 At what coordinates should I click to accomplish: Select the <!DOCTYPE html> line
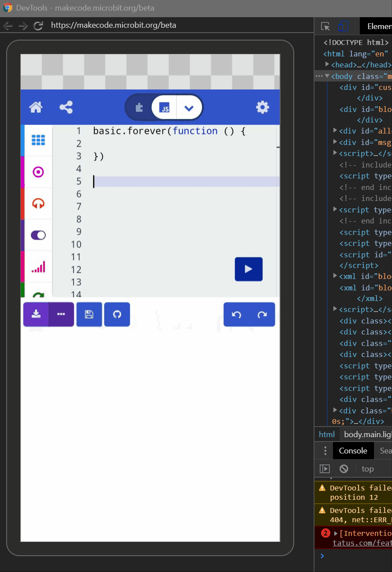pyautogui.click(x=356, y=42)
